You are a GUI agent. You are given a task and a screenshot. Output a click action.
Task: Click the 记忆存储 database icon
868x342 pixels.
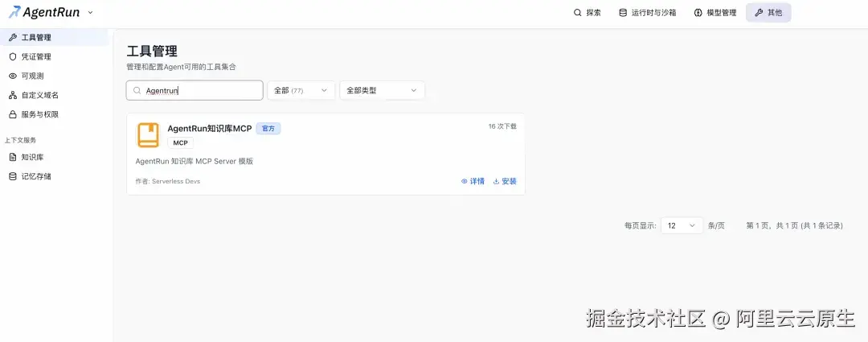13,176
